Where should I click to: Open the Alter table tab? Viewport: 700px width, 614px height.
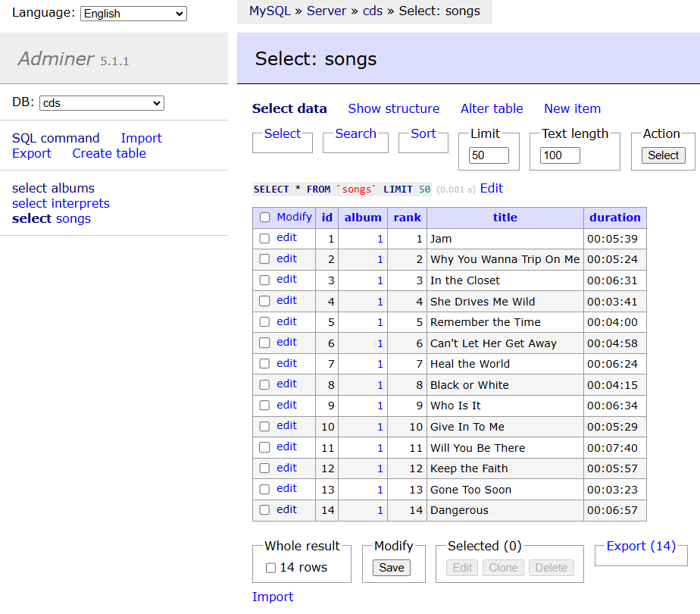pos(491,108)
